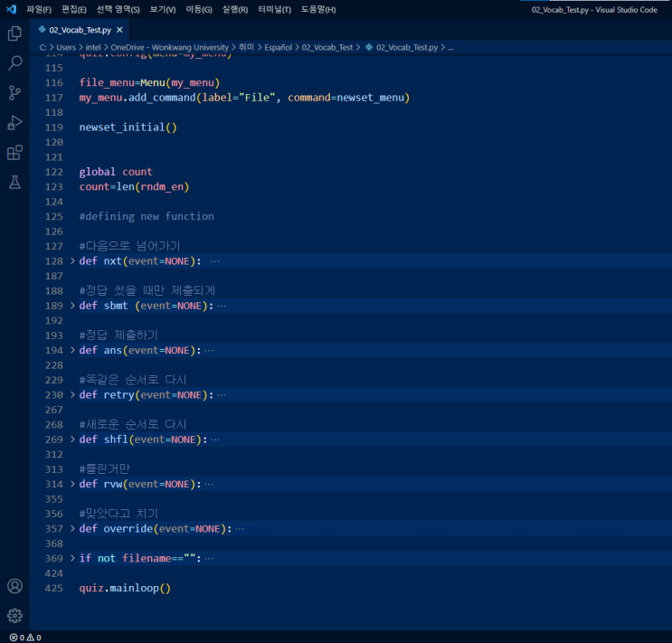Click the 02_Vocab_Test.py file breadcrumb
Screen dimensions: 672x643
point(407,48)
